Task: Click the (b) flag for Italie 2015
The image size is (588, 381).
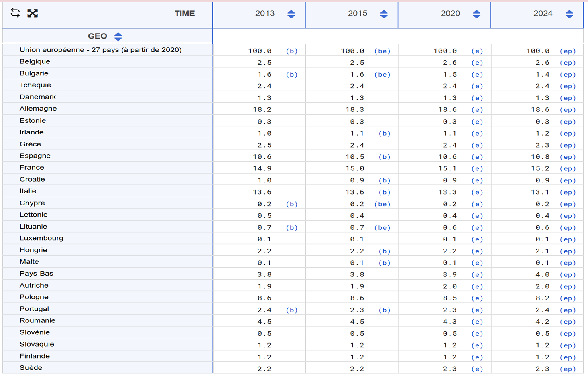Action: pyautogui.click(x=384, y=193)
